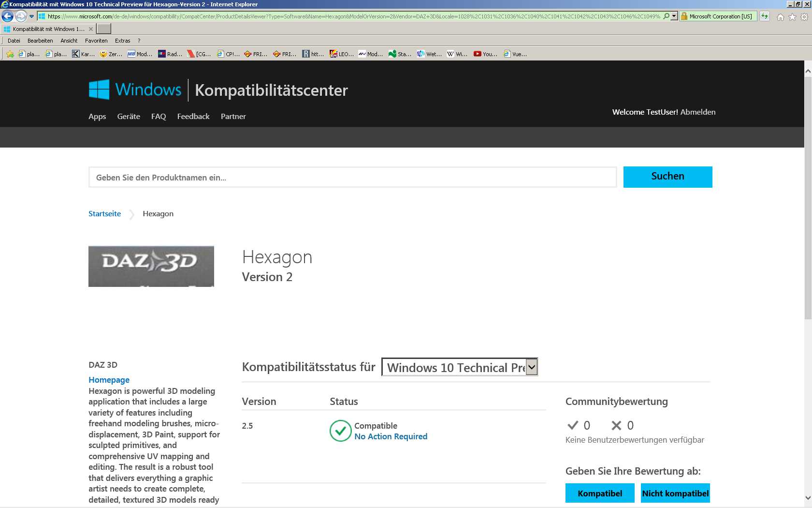Click the green Compatible checkmark icon
Screen dimensions: 812x508
[x=341, y=431]
